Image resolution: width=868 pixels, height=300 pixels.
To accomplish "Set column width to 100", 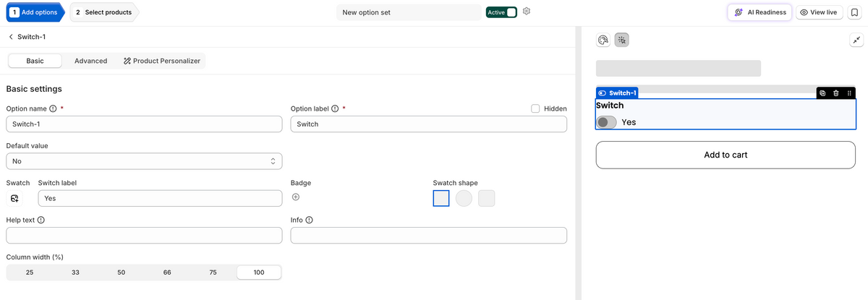I will [x=259, y=273].
